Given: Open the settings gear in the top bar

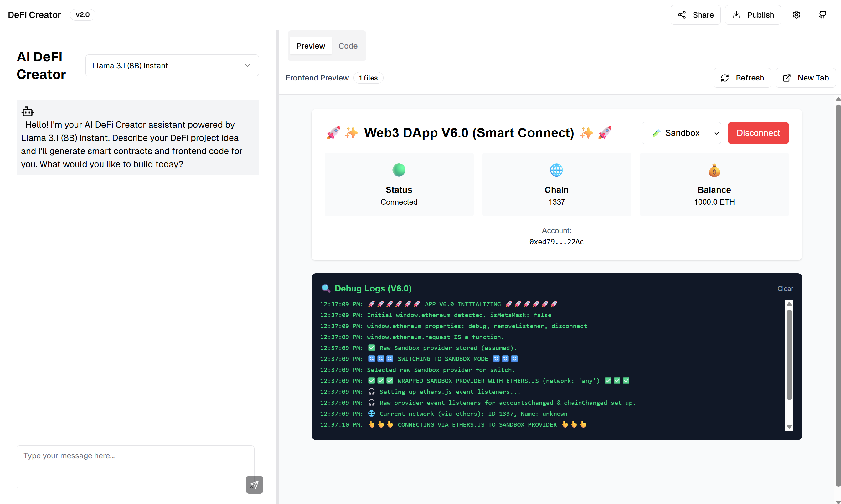Looking at the screenshot, I should [797, 15].
